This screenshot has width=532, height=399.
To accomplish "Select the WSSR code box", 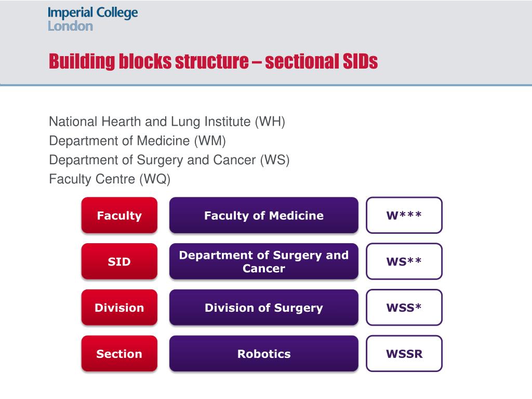I will point(404,353).
